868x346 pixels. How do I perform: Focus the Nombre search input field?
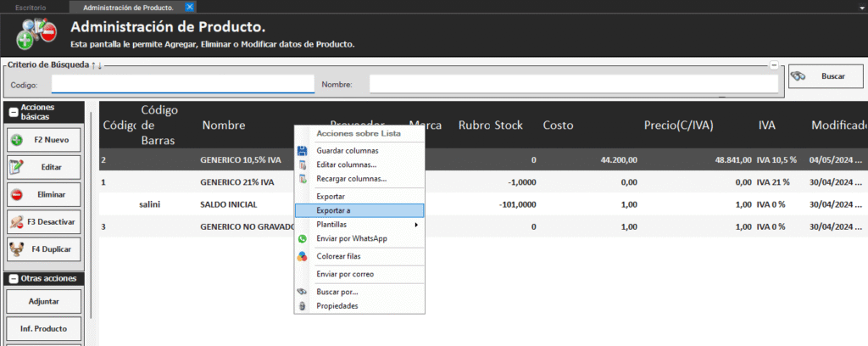[x=573, y=84]
